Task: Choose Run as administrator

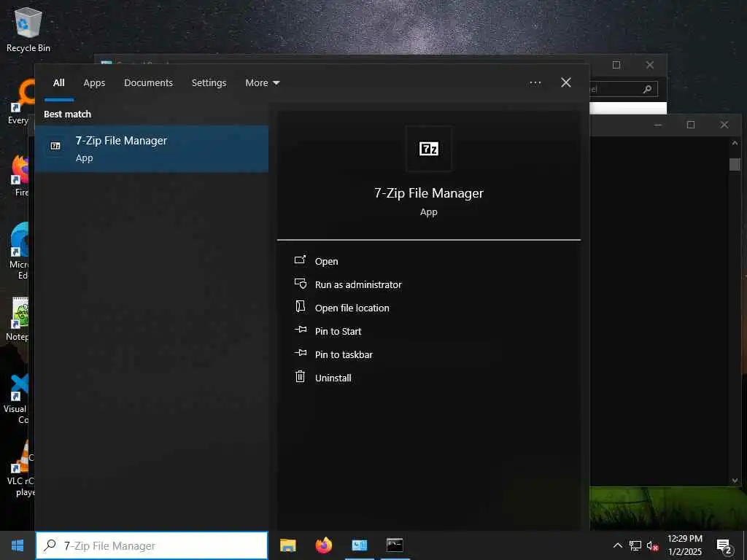Action: 358,285
